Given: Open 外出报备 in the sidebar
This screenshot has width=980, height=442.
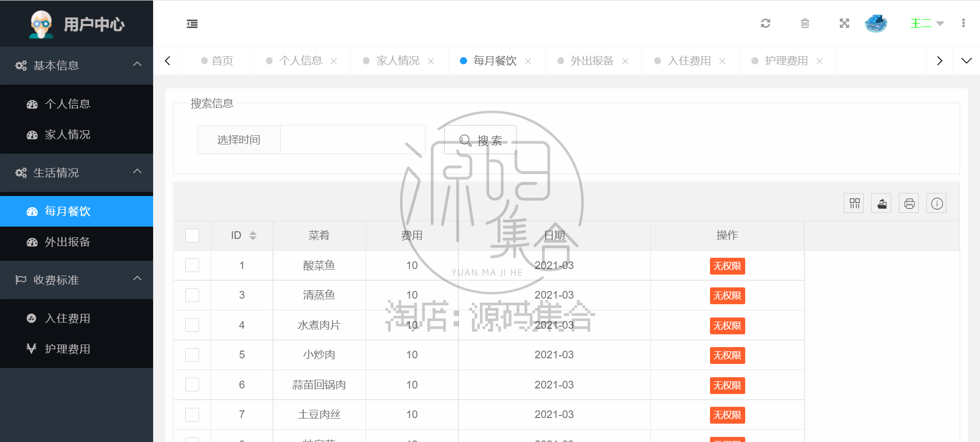Looking at the screenshot, I should tap(77, 242).
